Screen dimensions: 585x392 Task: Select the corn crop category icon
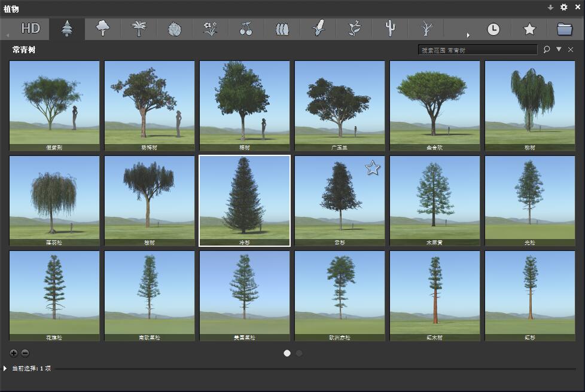pyautogui.click(x=318, y=29)
